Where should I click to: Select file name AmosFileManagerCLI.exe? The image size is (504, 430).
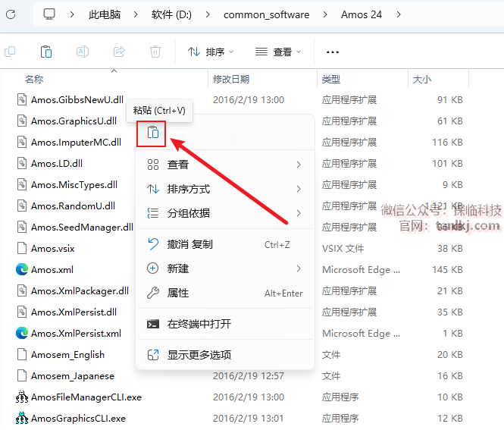(x=86, y=397)
